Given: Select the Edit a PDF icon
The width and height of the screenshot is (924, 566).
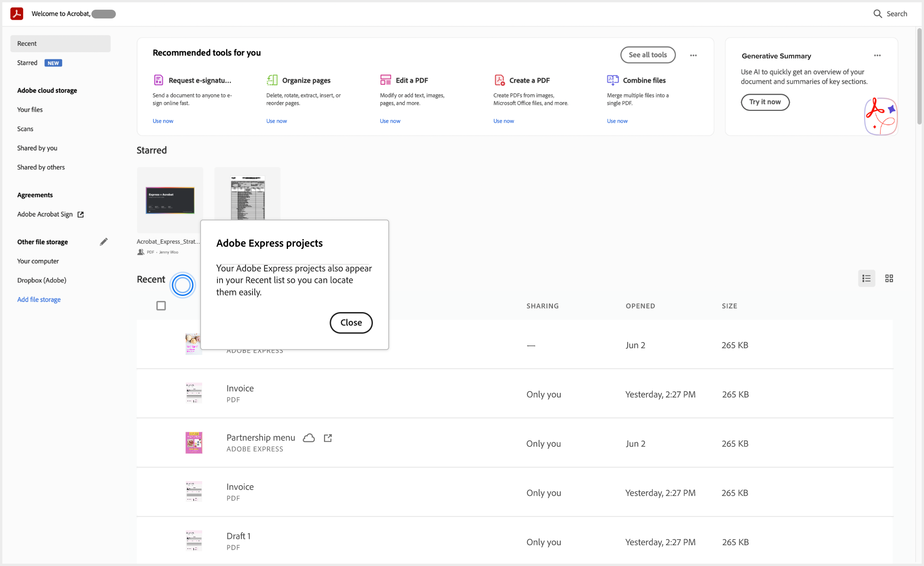Looking at the screenshot, I should click(x=386, y=80).
